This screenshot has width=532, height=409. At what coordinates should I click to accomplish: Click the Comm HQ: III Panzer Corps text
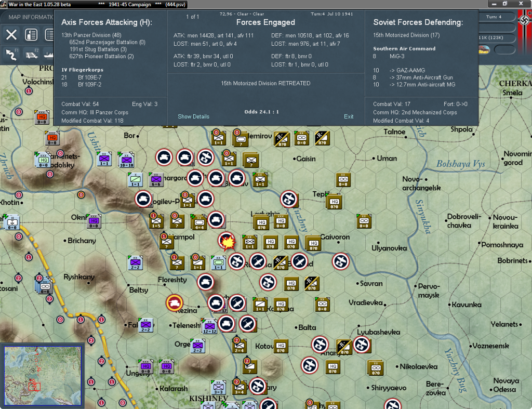point(95,112)
